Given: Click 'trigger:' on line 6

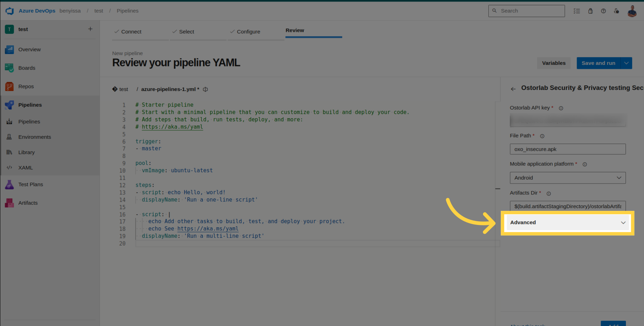Looking at the screenshot, I should (x=148, y=141).
